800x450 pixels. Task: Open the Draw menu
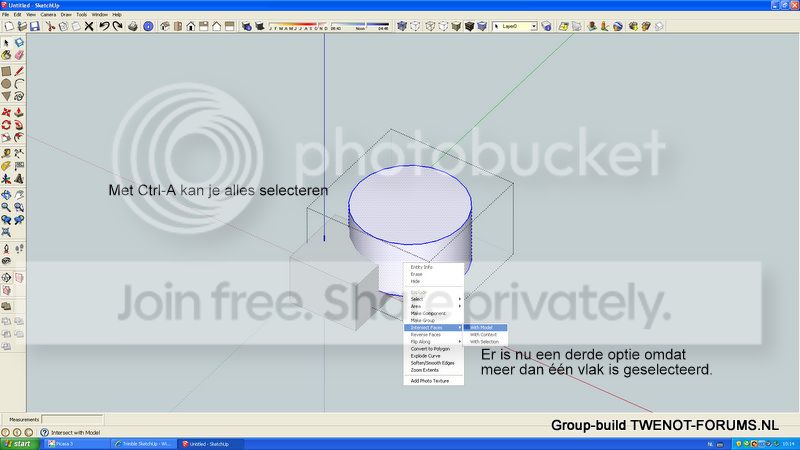click(66, 15)
